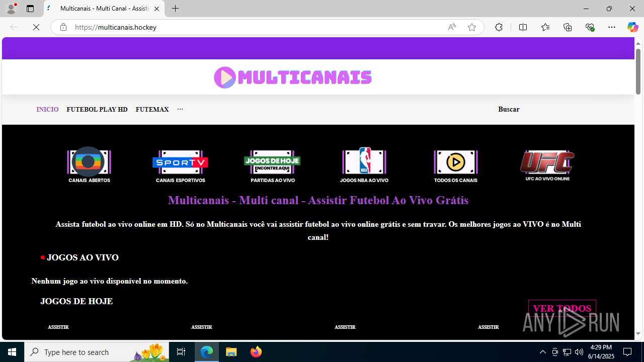Open Read aloud in address bar
This screenshot has width=644, height=362.
pyautogui.click(x=452, y=27)
